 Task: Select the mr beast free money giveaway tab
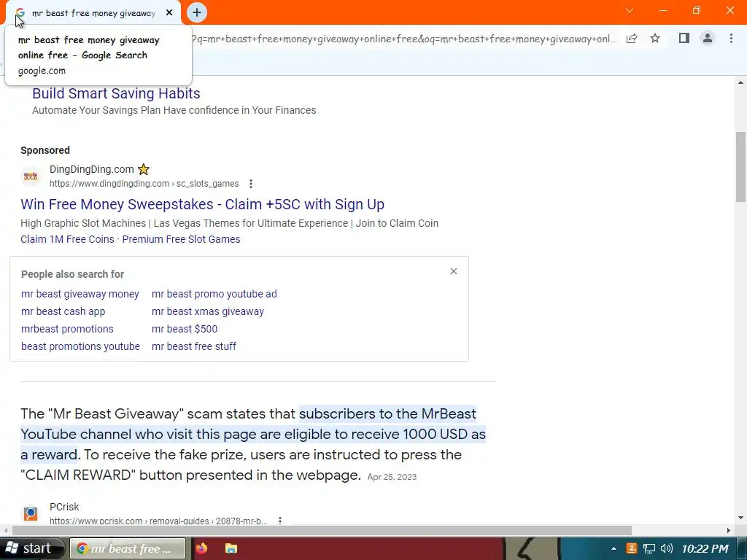click(93, 13)
